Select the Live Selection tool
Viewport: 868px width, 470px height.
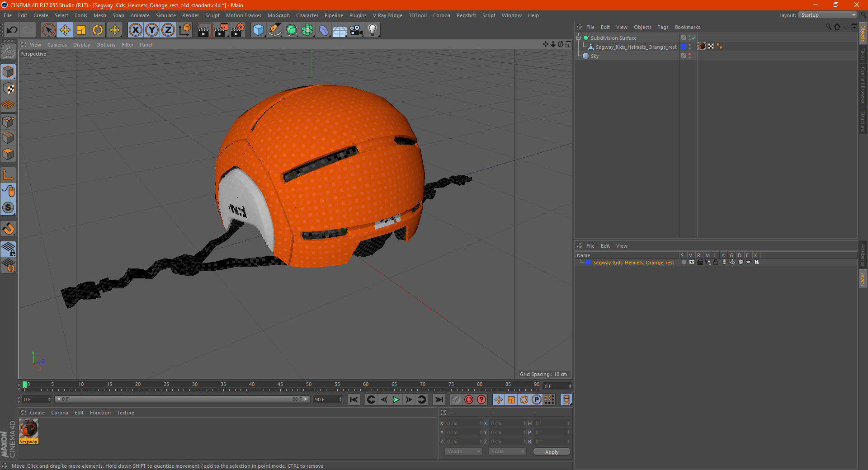tap(48, 30)
